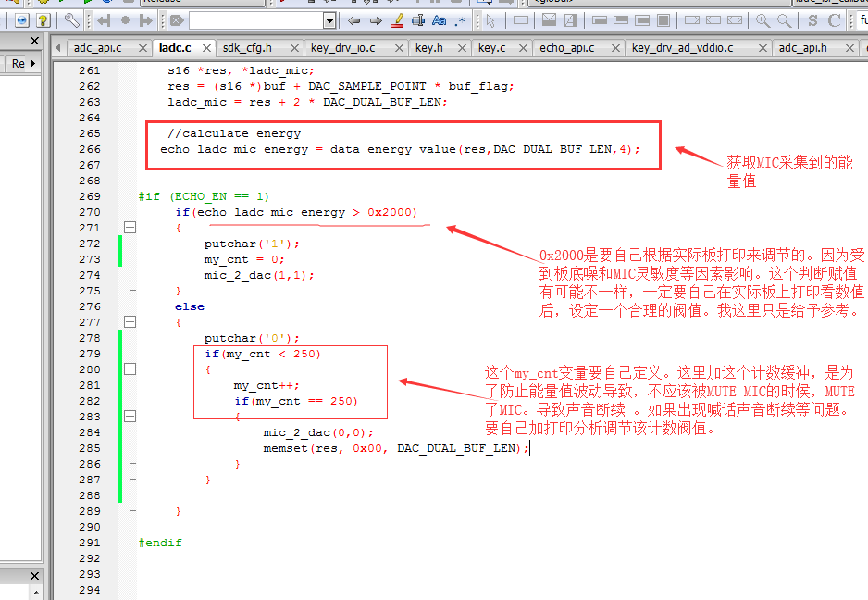This screenshot has height=600, width=868.
Task: Click the wrench settings icon
Action: tap(71, 20)
